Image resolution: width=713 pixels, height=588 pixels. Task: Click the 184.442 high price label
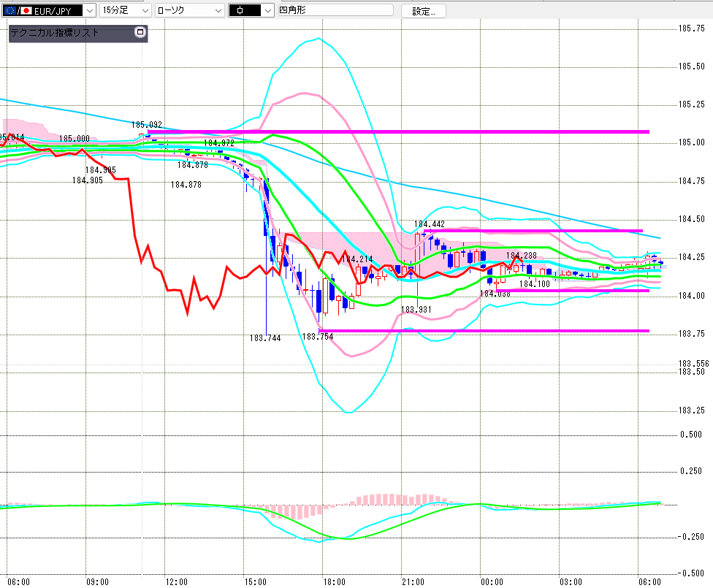pos(430,224)
